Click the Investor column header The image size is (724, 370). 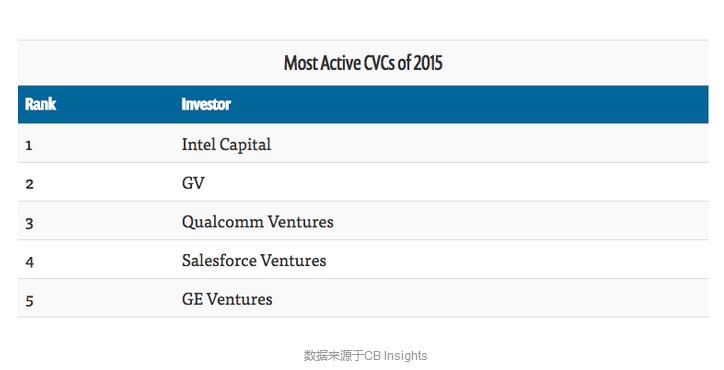206,104
